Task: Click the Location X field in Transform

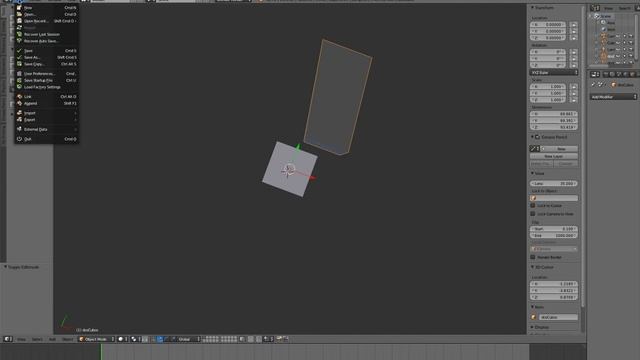Action: (x=548, y=24)
